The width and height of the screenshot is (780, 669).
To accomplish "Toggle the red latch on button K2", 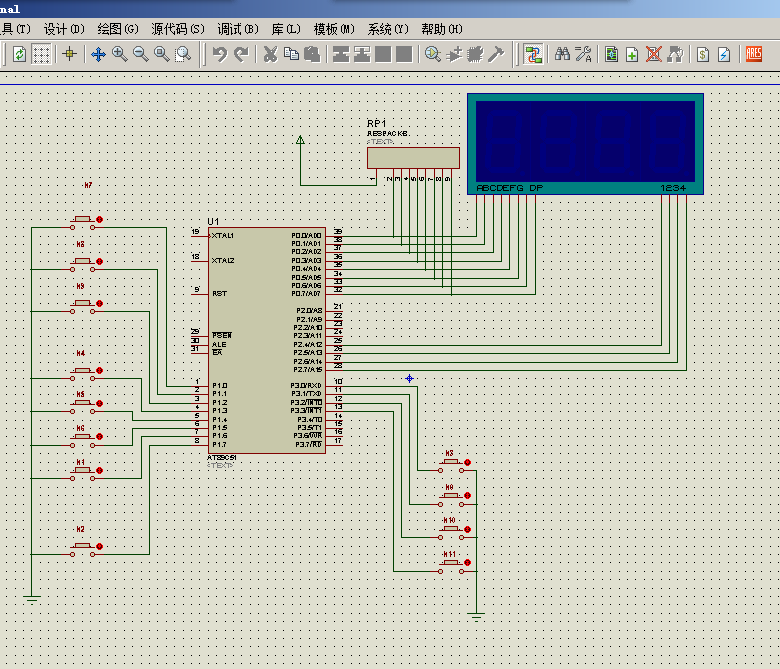I will coord(99,546).
